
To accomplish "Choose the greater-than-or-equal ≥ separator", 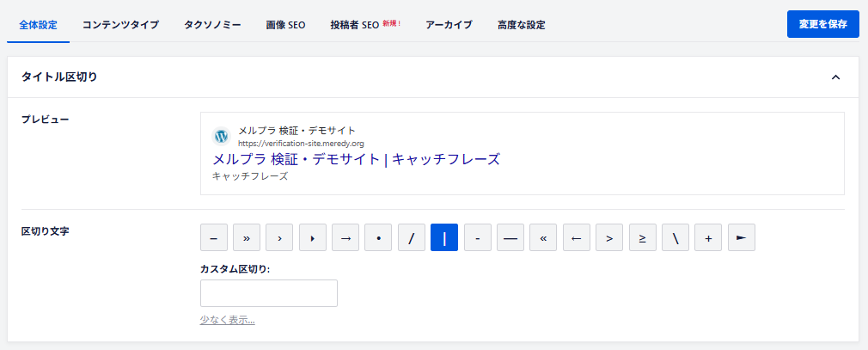I will pos(643,237).
